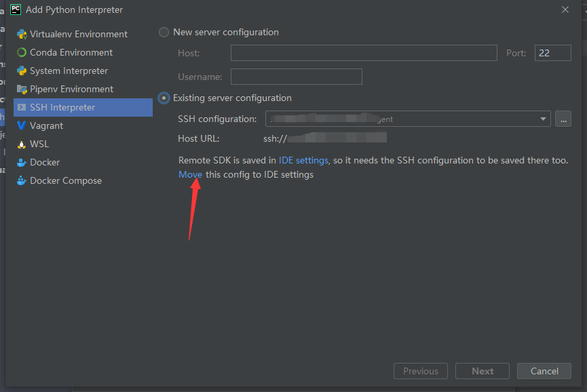
Task: Click the Docker whale icon
Action: [x=22, y=162]
